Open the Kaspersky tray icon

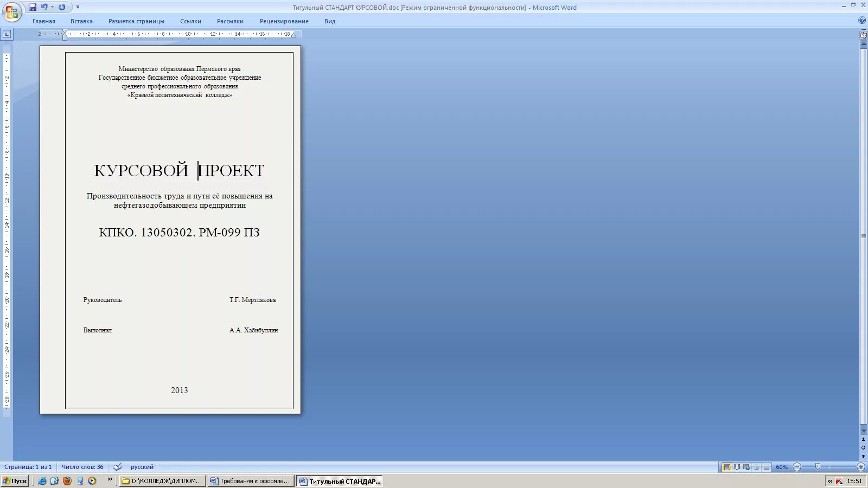839,481
